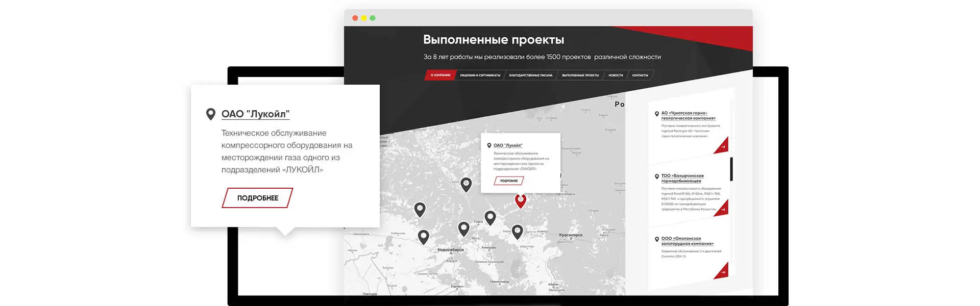This screenshot has height=306, width=980.
Task: Click the red arrow on the Бакырчикское card
Action: (722, 209)
